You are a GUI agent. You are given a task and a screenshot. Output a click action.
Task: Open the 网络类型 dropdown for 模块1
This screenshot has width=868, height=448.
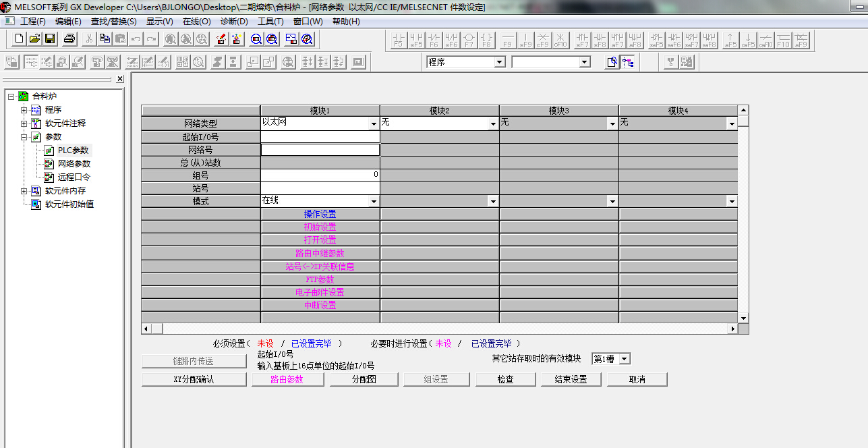point(374,123)
